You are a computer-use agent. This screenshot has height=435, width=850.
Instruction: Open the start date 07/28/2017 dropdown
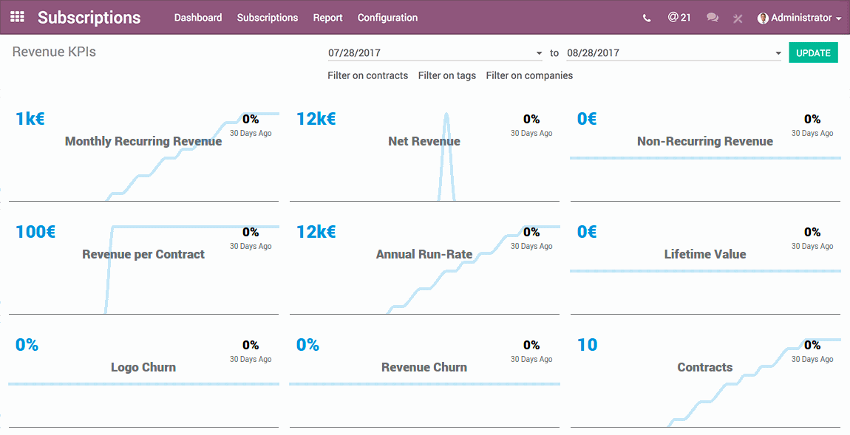click(435, 52)
